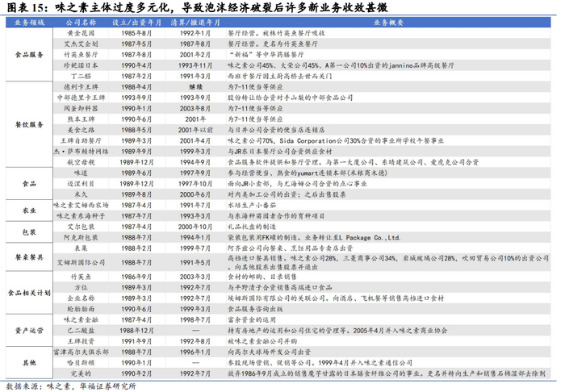Click the company name 珍妮诺日本
The width and height of the screenshot is (565, 392).
81,65
